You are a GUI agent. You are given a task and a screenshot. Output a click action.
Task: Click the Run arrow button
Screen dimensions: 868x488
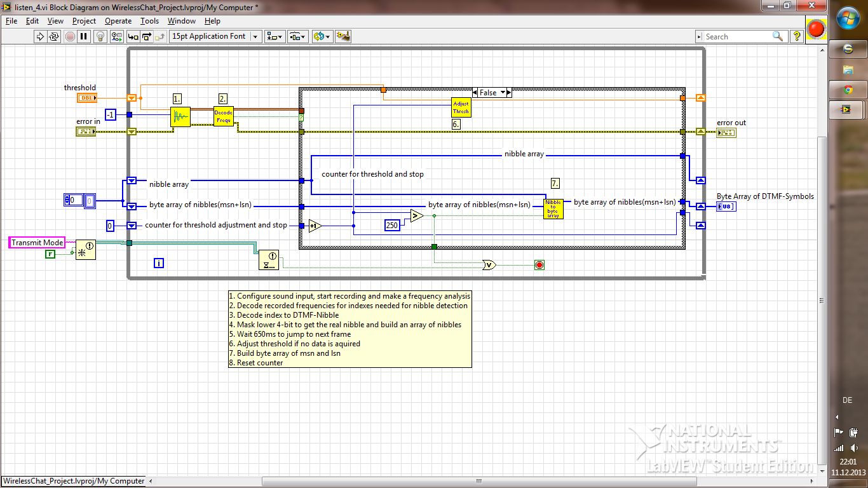(x=40, y=36)
